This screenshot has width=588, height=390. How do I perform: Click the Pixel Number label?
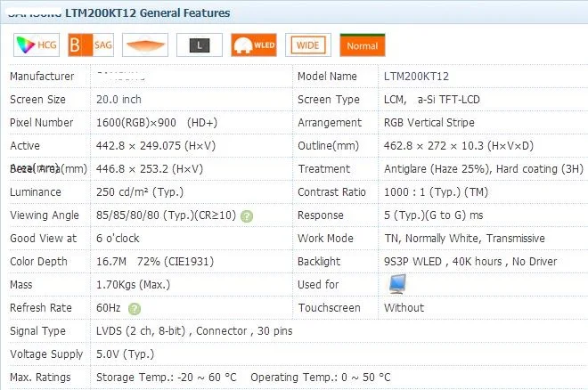42,123
